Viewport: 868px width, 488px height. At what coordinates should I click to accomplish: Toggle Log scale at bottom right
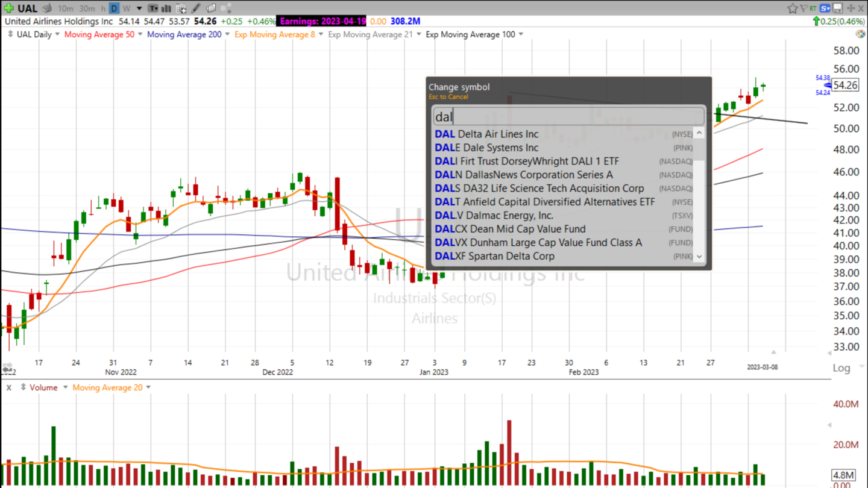(x=841, y=368)
